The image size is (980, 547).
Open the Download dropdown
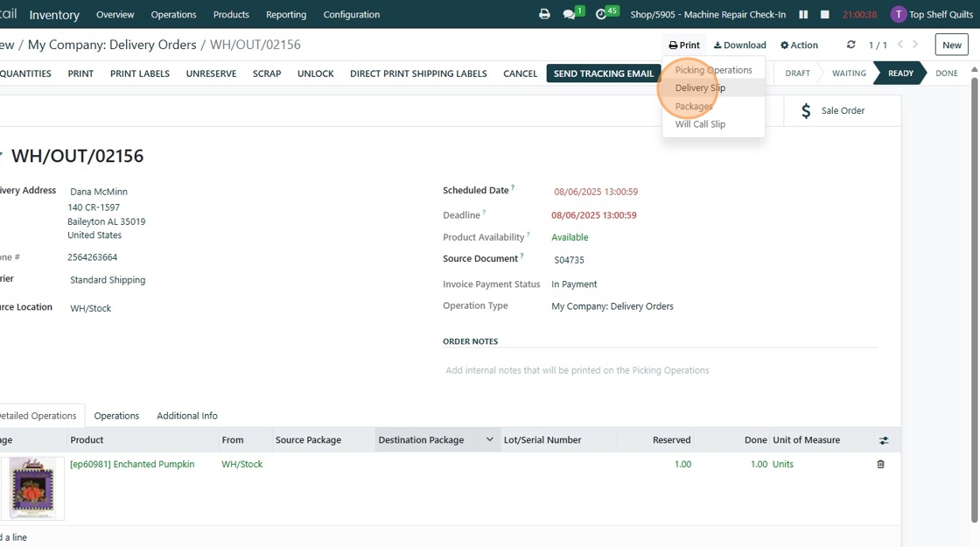point(740,45)
